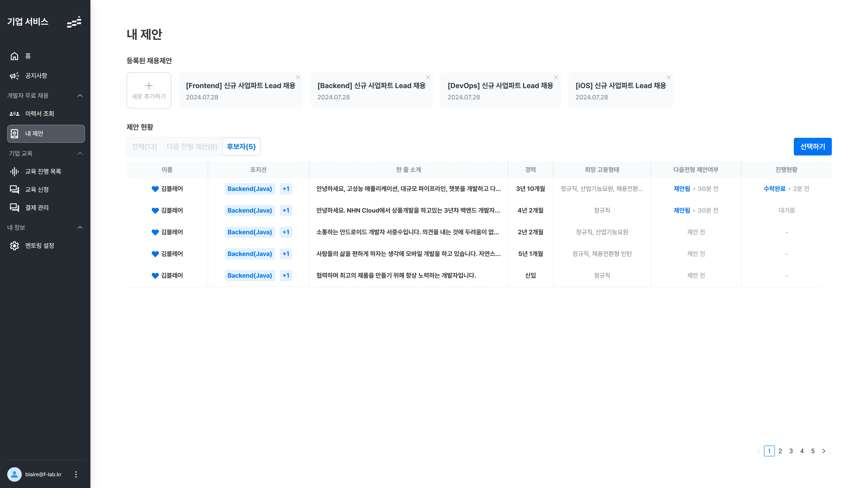Toggle heart on 신입 candidate row

coord(155,276)
